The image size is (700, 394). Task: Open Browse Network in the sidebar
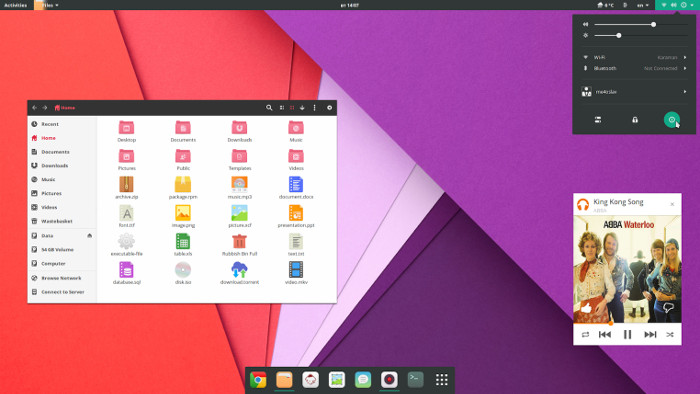pyautogui.click(x=62, y=278)
